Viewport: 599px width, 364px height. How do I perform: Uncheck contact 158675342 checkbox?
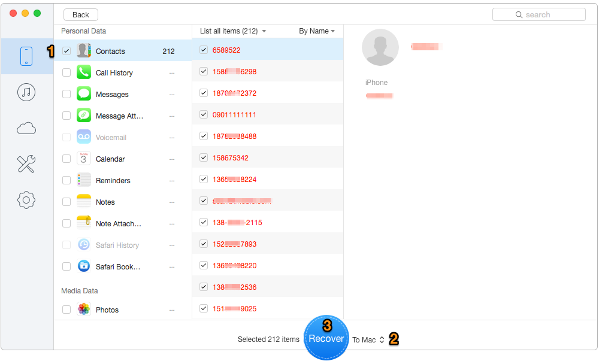(204, 157)
